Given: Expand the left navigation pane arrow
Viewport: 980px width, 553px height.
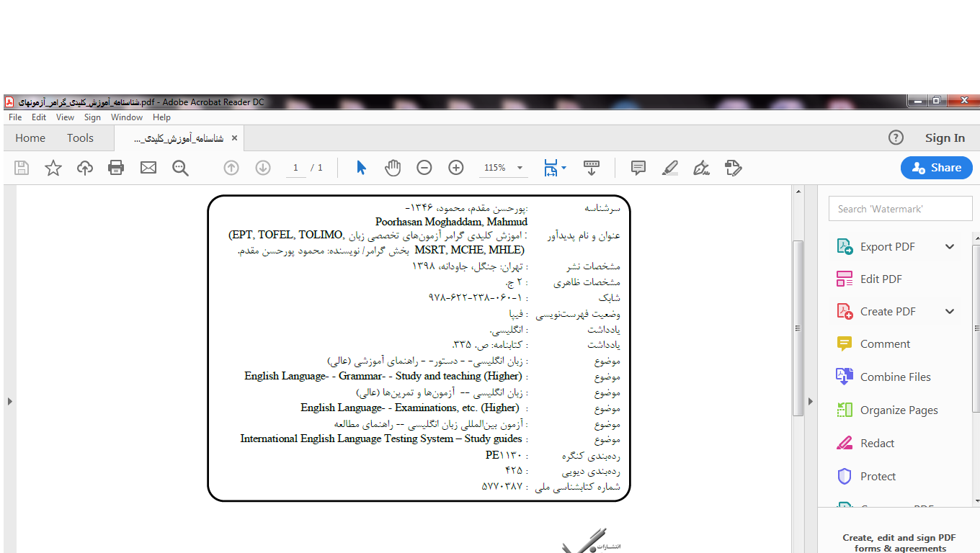Looking at the screenshot, I should click(x=9, y=401).
